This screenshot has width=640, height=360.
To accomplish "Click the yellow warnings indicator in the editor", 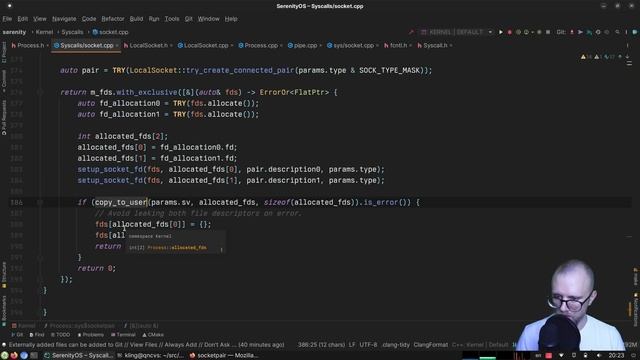I will click(586, 57).
